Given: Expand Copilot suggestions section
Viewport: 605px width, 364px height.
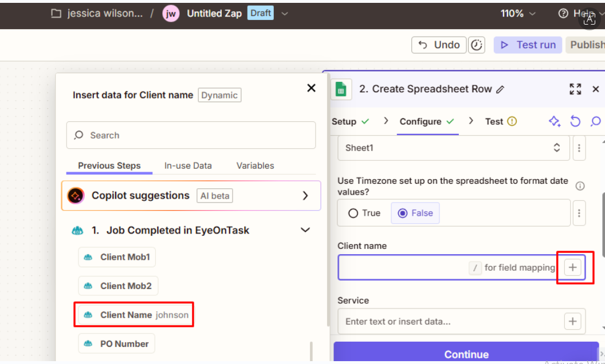Looking at the screenshot, I should 305,196.
